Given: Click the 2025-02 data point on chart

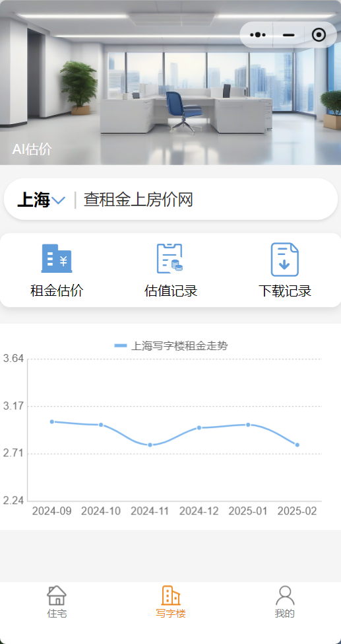Looking at the screenshot, I should [297, 445].
